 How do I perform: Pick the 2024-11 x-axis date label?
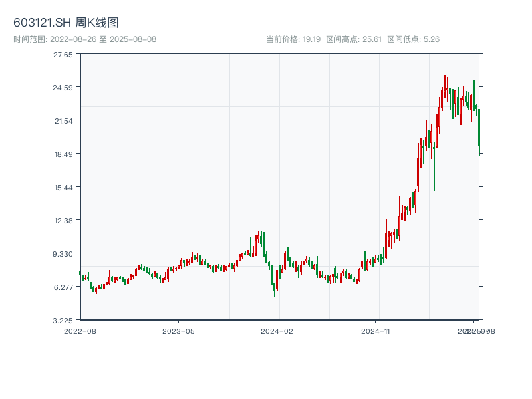click(x=376, y=331)
